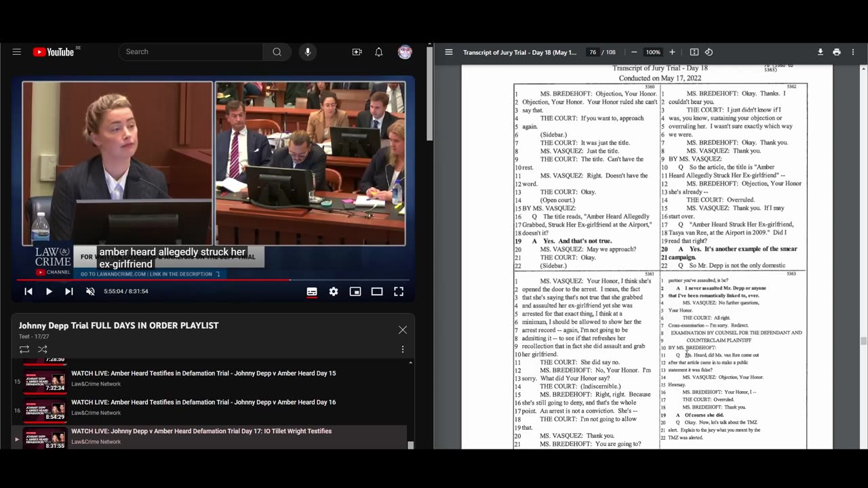Toggle subtitles/closed captions button
Image resolution: width=868 pixels, height=488 pixels.
click(x=312, y=291)
